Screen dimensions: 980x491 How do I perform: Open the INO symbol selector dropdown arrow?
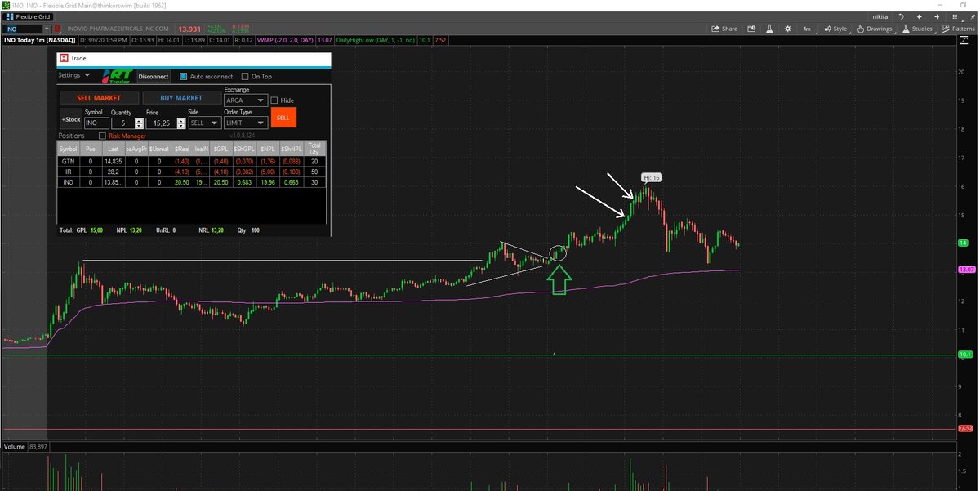[47, 29]
